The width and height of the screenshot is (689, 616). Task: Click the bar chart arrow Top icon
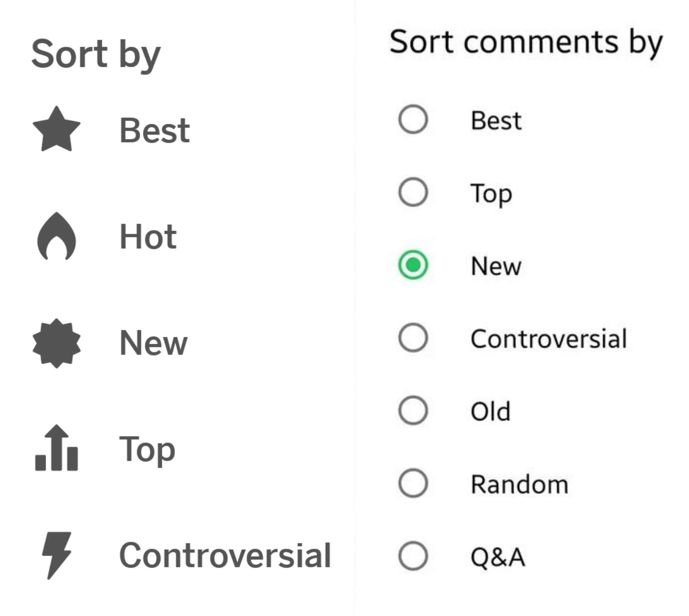[x=57, y=448]
